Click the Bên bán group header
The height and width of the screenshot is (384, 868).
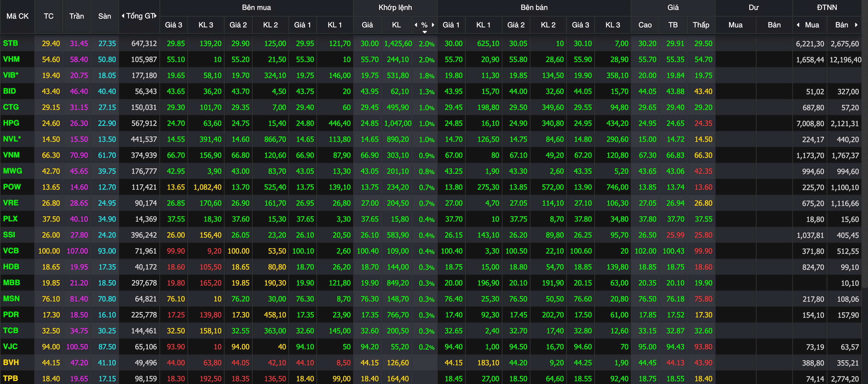click(534, 8)
